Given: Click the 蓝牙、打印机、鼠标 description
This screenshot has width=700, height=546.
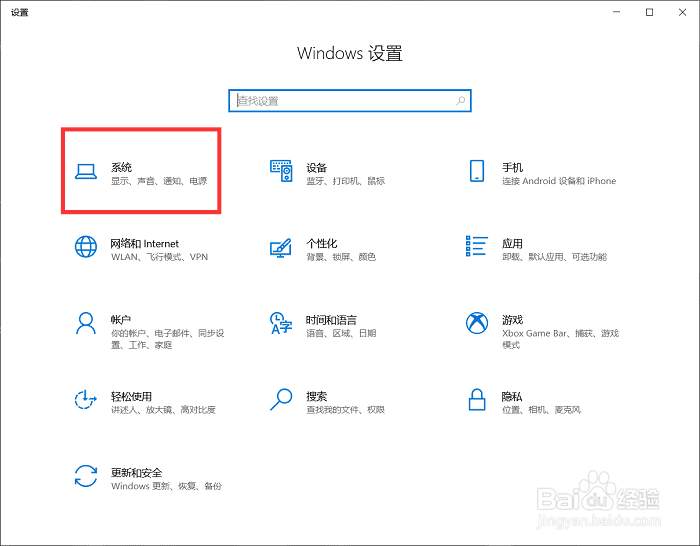Looking at the screenshot, I should pos(346,181).
